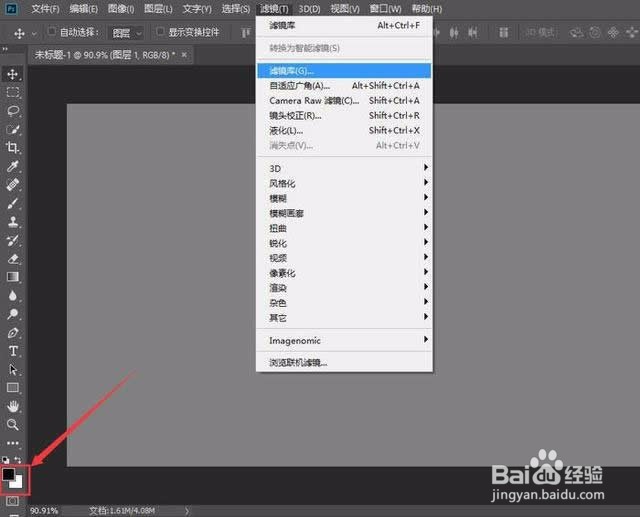Click the 90.91% zoom field in status bar
The height and width of the screenshot is (517, 640).
coord(44,510)
